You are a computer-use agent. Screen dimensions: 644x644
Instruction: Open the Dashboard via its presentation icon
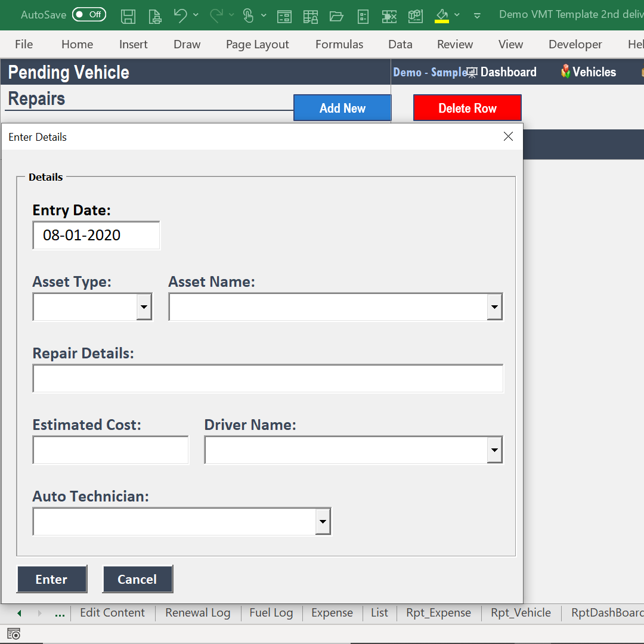[x=472, y=72]
